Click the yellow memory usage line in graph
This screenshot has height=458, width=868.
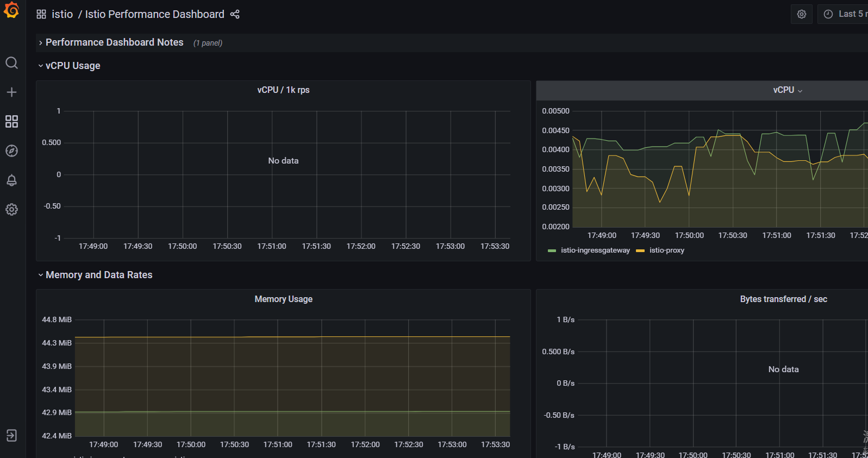tap(292, 337)
